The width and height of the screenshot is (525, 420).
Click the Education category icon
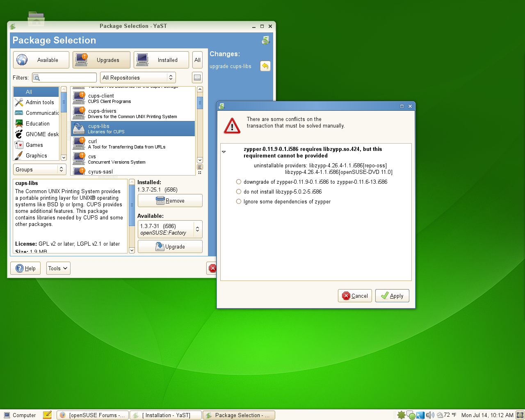click(x=19, y=123)
